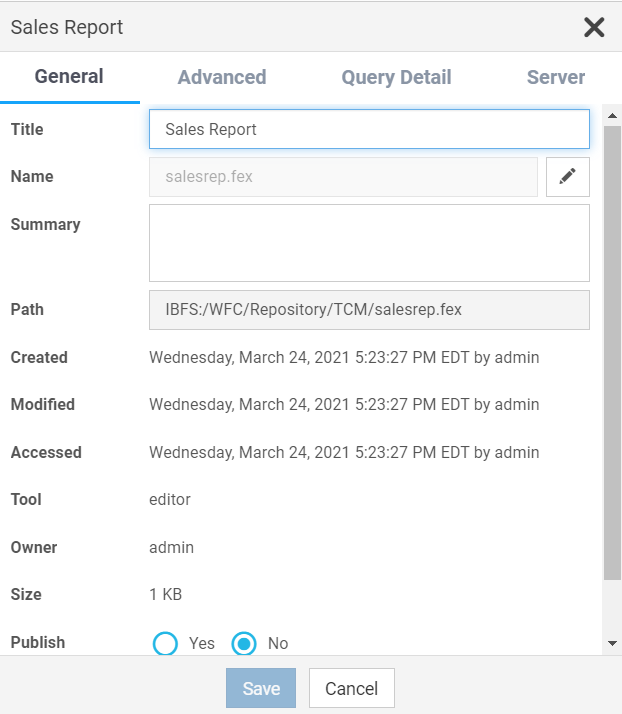The height and width of the screenshot is (714, 622).
Task: Open the Advanced tab
Action: 222,77
